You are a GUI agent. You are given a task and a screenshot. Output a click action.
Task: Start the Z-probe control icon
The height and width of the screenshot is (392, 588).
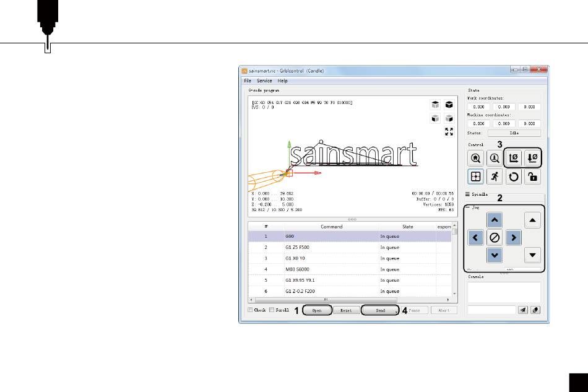click(495, 159)
